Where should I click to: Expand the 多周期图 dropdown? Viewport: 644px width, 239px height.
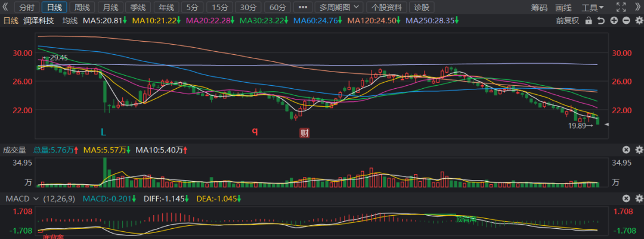340,8
